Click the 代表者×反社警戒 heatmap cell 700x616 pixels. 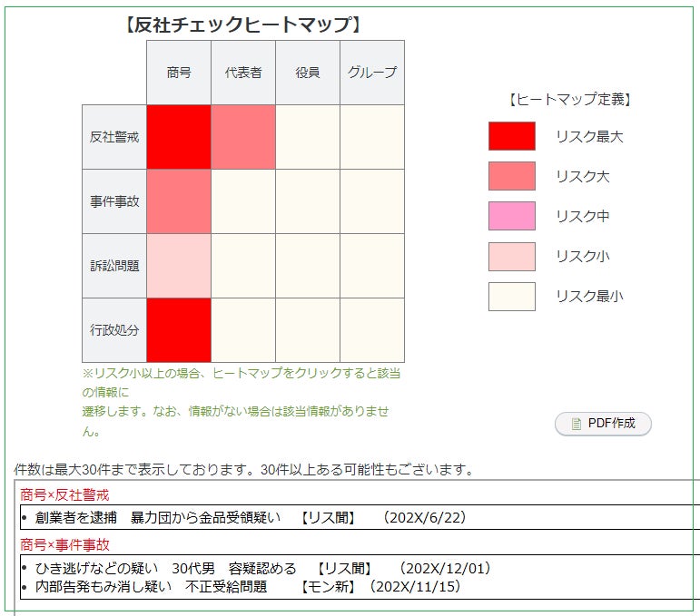(x=243, y=137)
